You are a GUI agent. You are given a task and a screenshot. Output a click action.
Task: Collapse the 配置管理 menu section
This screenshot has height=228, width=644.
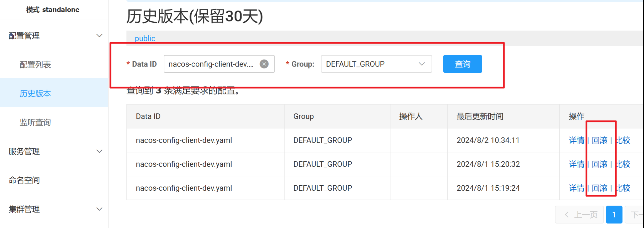pos(99,36)
